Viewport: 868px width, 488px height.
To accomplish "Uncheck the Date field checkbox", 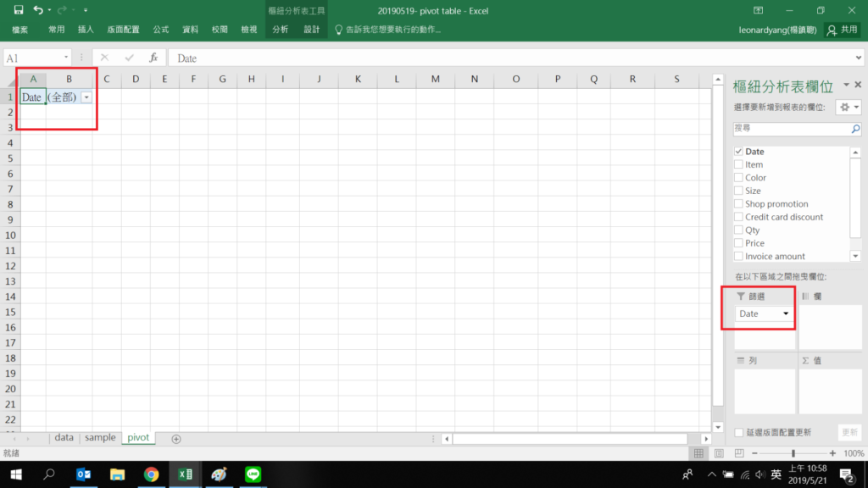I will point(739,152).
